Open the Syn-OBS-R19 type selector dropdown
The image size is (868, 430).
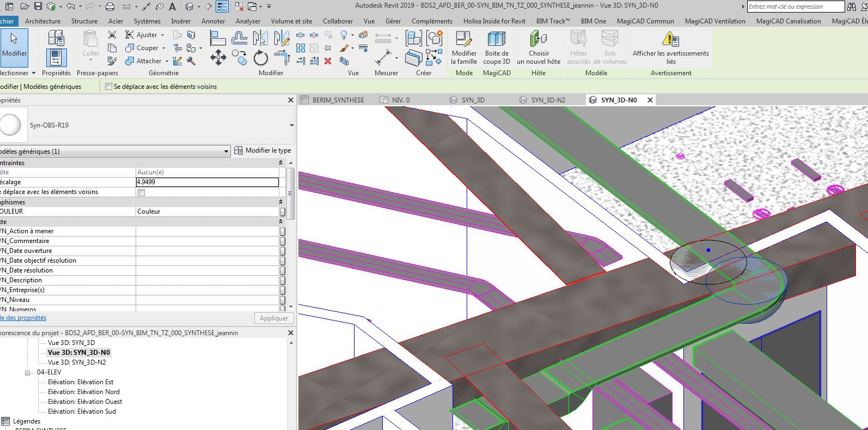291,125
